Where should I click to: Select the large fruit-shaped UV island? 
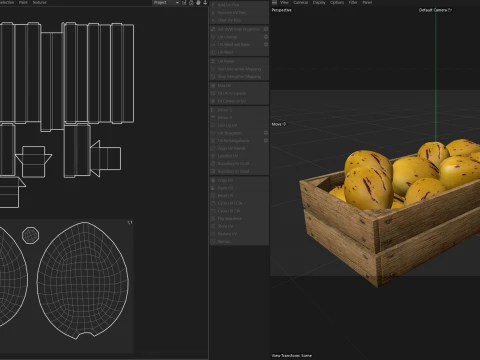click(83, 280)
